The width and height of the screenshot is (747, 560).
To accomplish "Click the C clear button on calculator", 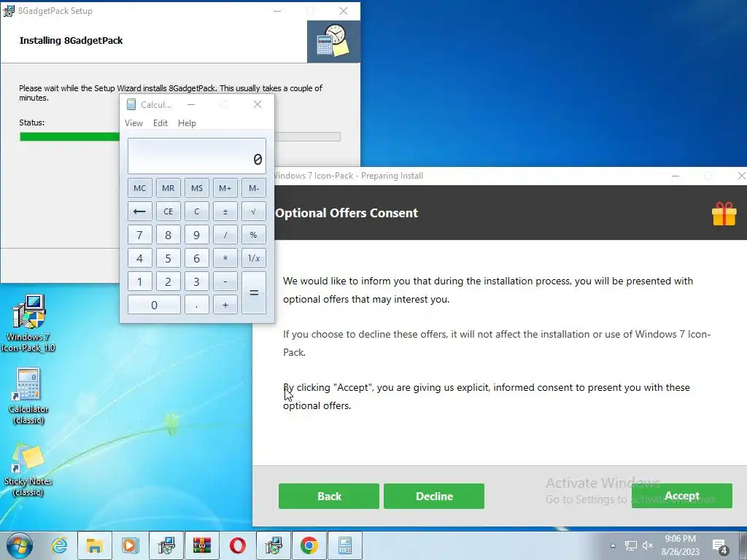I will coord(197,211).
